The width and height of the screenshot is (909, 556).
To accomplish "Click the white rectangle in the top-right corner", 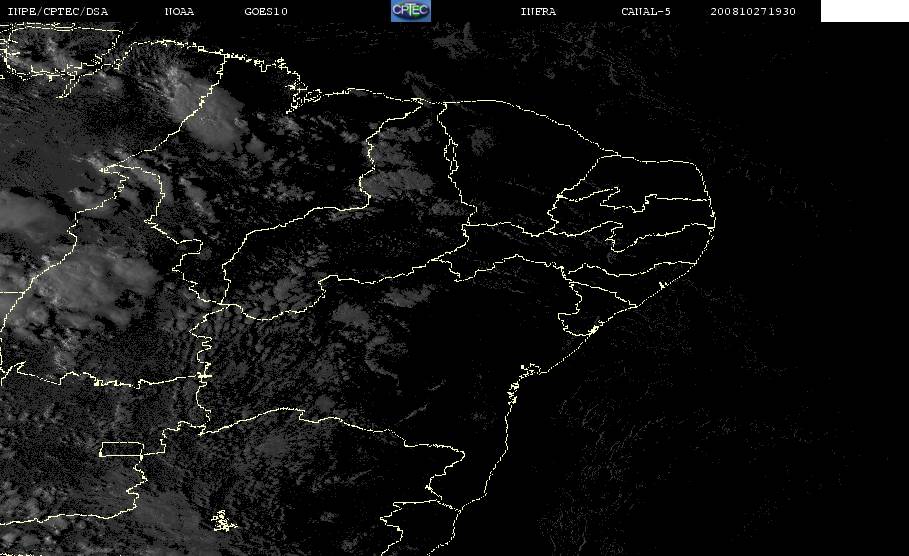I will tap(865, 10).
